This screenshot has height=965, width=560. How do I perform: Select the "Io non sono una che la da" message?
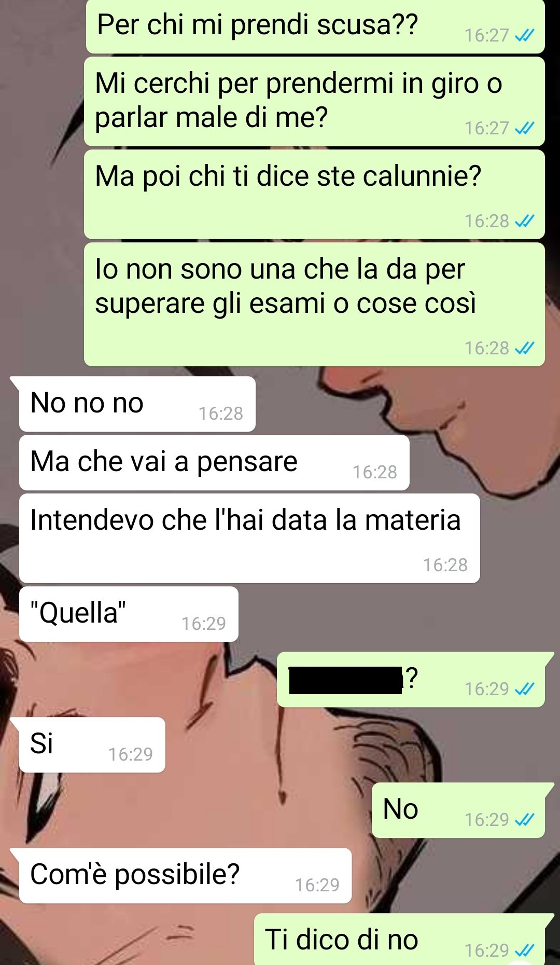tap(314, 305)
